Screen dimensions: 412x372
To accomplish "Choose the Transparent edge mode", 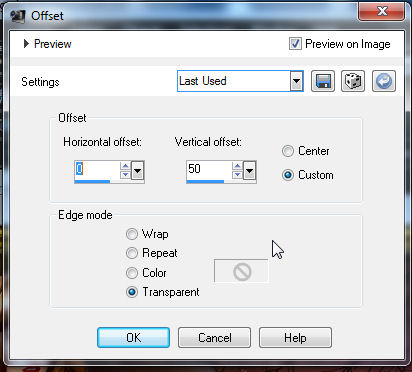I will tap(132, 292).
